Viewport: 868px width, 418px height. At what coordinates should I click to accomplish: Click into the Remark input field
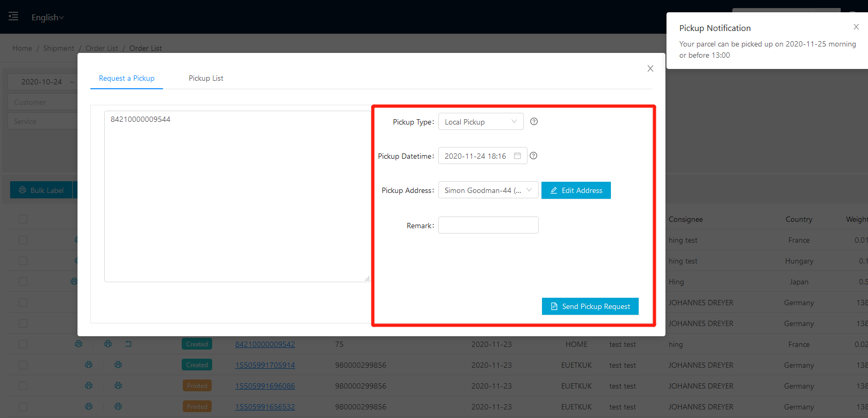pyautogui.click(x=488, y=226)
